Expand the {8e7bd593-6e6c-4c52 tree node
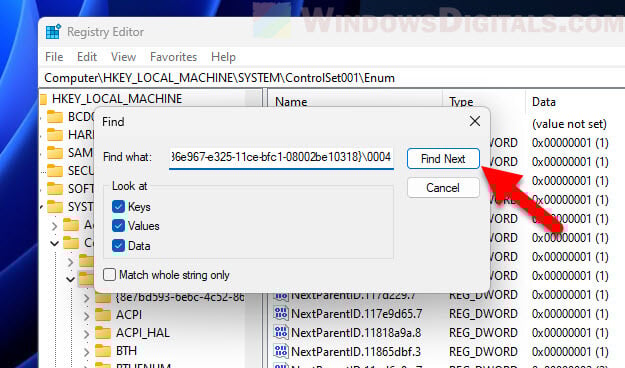Viewport: 625px width, 368px height. [86, 298]
